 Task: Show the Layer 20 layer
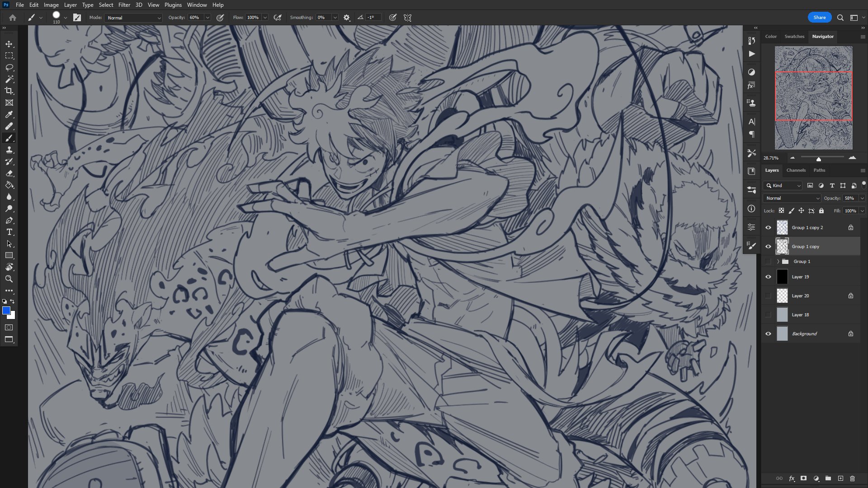pyautogui.click(x=768, y=296)
